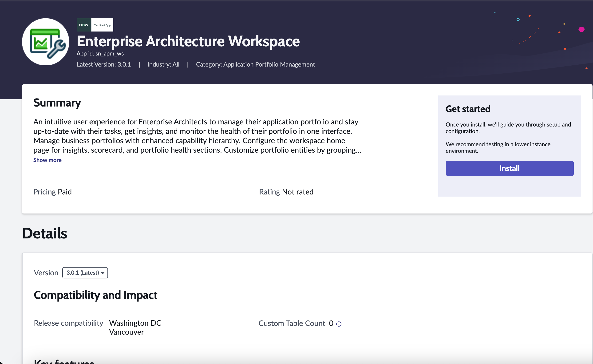Click the App id sn_apm_ws text

pos(100,53)
